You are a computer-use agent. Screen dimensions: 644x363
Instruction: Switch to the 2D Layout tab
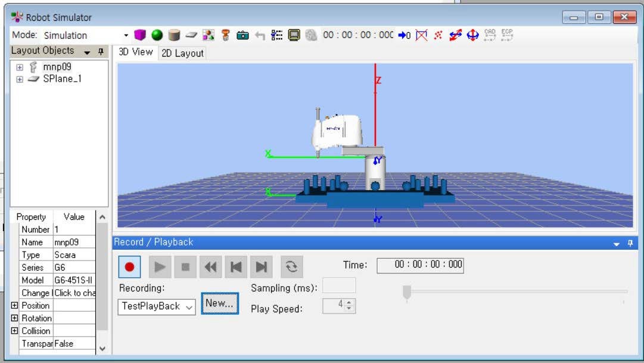point(182,53)
